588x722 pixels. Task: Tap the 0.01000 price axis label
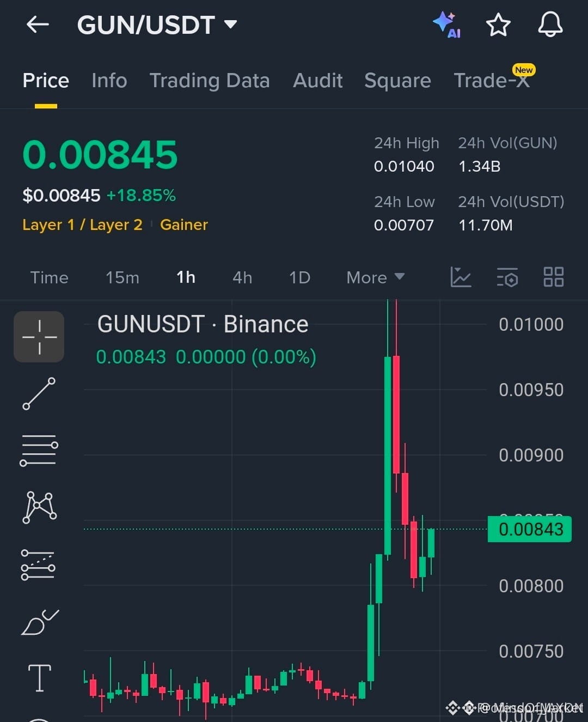pos(531,324)
